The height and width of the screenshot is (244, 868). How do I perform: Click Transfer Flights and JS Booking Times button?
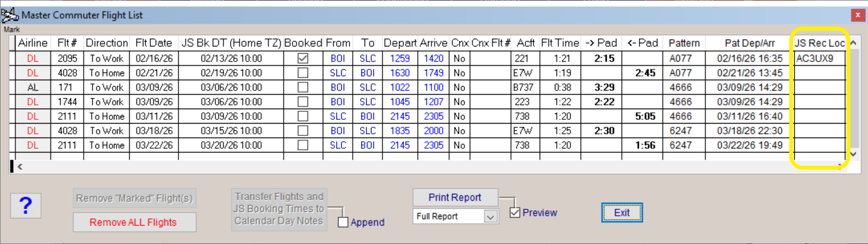click(278, 209)
